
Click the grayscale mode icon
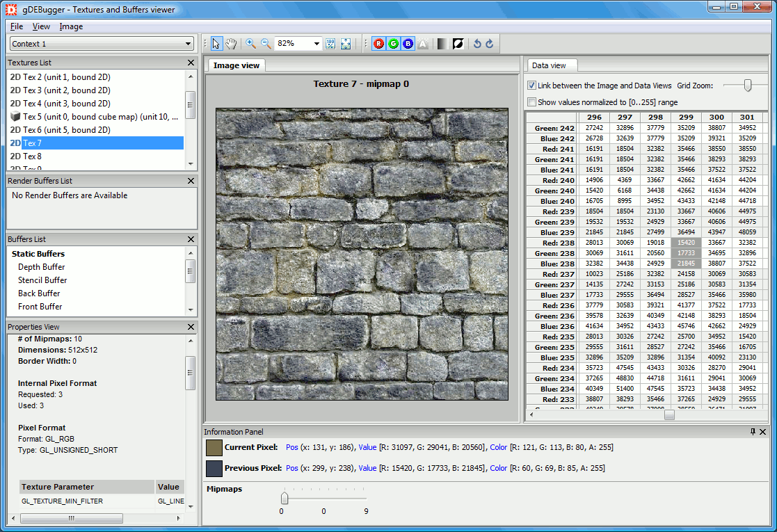(442, 44)
